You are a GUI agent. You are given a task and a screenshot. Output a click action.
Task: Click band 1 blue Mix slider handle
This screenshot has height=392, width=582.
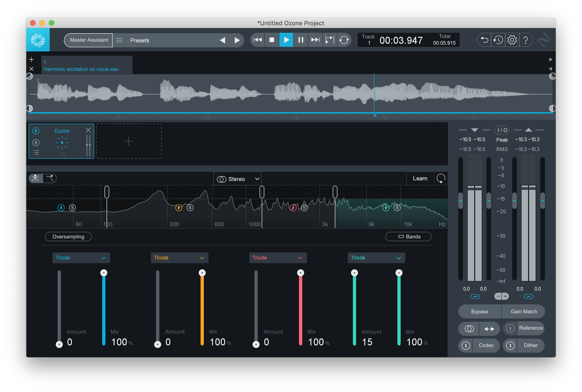point(104,273)
